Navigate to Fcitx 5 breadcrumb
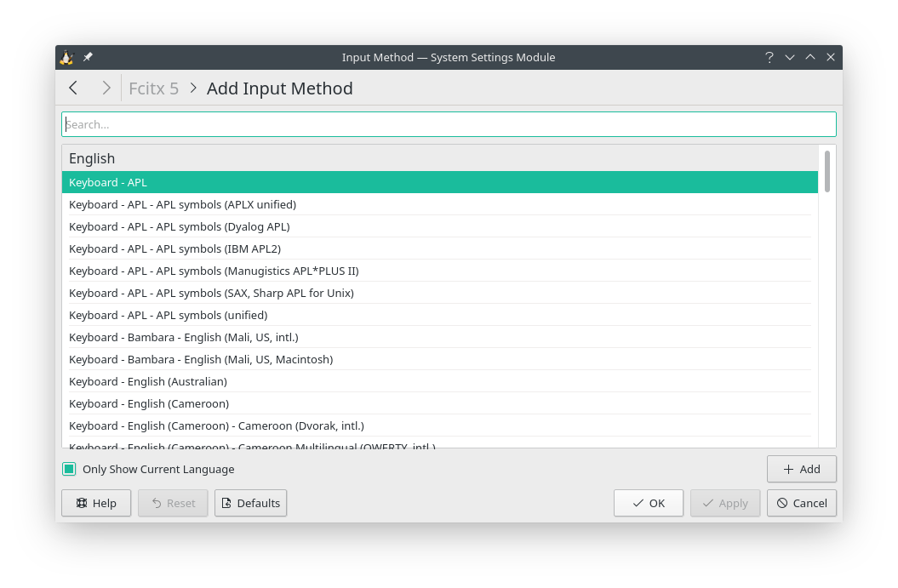This screenshot has height=588, width=898. tap(153, 88)
